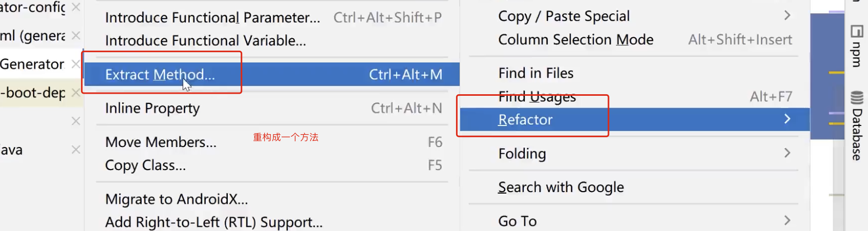Close the Generator editor tab
The width and height of the screenshot is (868, 231).
(x=76, y=64)
